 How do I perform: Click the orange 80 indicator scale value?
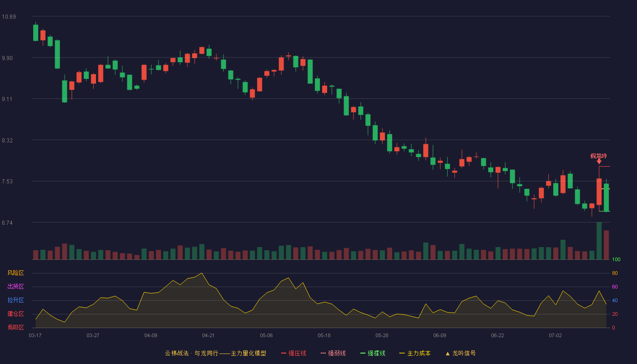tap(615, 273)
